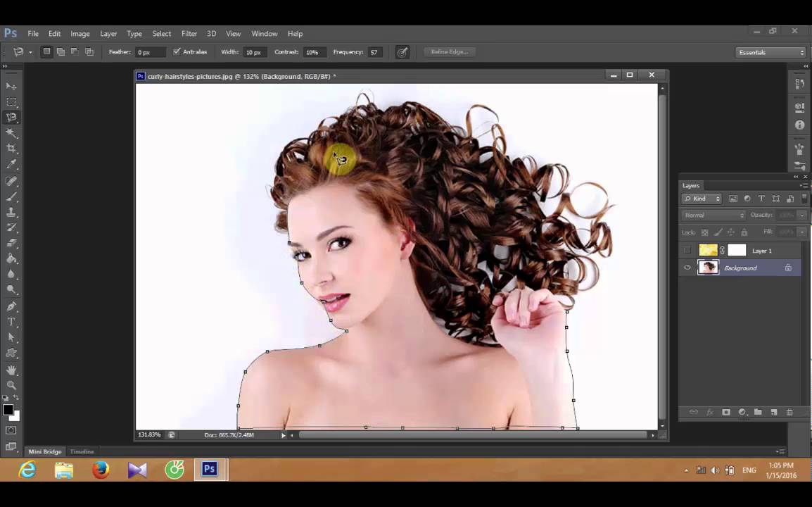Image resolution: width=812 pixels, height=507 pixels.
Task: Open the Image menu
Action: 80,34
